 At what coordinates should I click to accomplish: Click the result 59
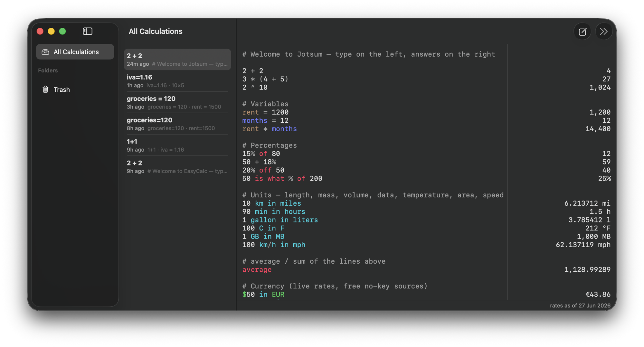607,162
